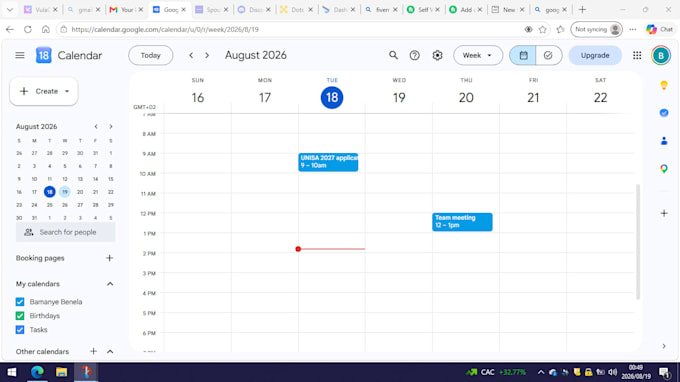Click Search for people field
This screenshot has height=382, width=680.
(x=65, y=232)
